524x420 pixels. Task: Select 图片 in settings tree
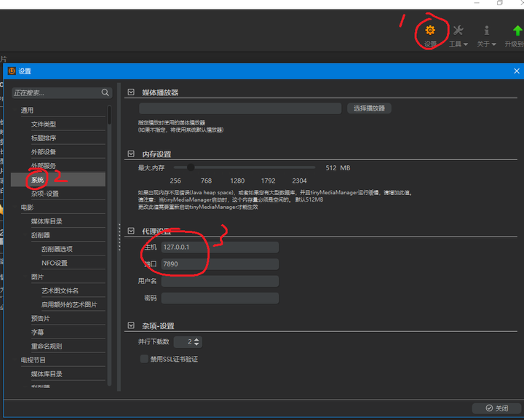[x=37, y=277]
